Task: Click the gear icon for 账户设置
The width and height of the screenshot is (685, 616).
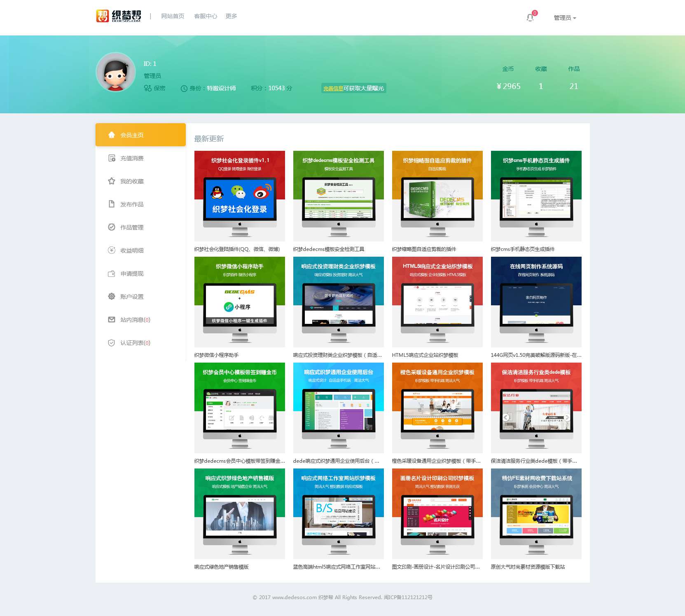Action: (112, 296)
